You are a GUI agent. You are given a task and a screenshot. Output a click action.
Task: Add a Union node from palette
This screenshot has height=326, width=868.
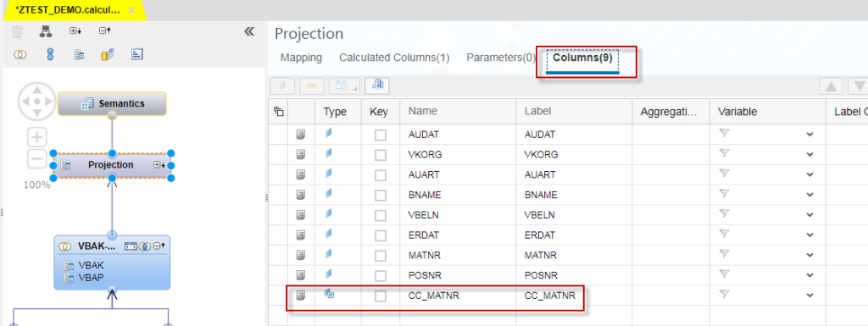(x=50, y=54)
